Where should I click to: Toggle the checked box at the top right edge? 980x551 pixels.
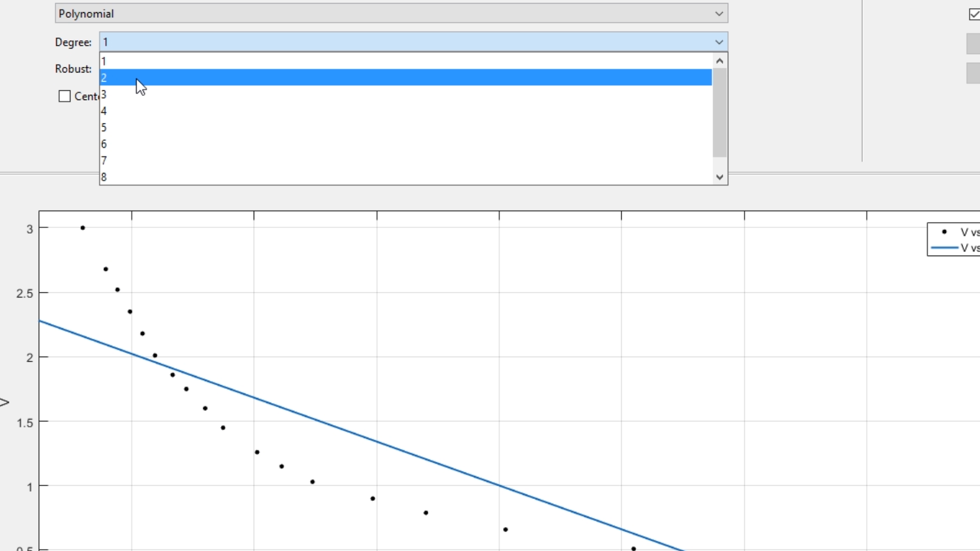(974, 14)
